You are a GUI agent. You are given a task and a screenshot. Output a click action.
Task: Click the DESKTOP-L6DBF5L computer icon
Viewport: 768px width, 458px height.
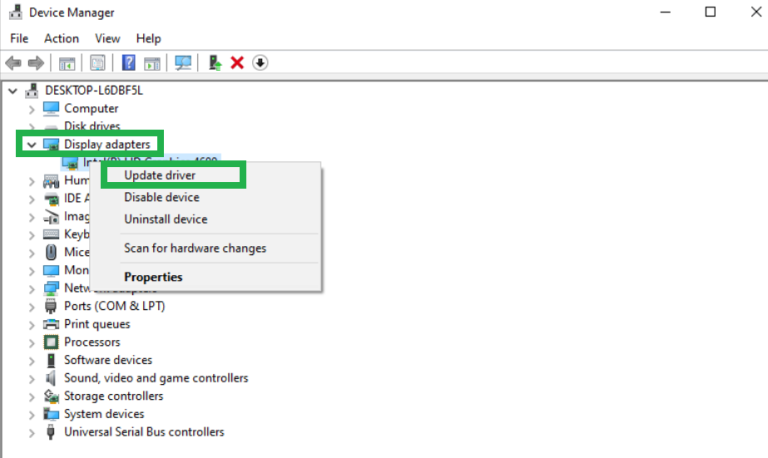pos(32,90)
